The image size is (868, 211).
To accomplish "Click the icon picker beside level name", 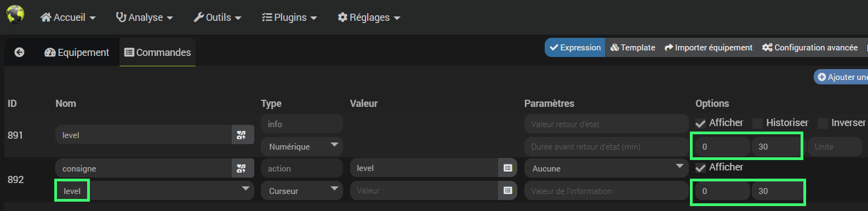I will [242, 135].
